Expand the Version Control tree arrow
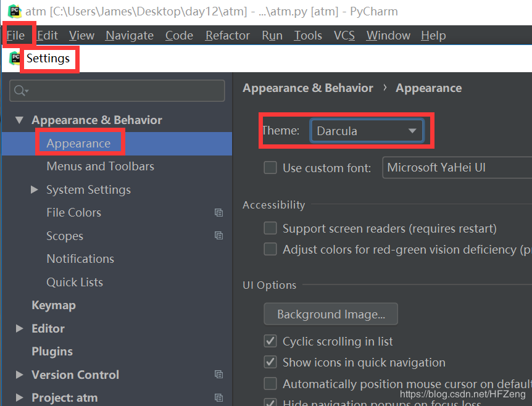 [19, 375]
